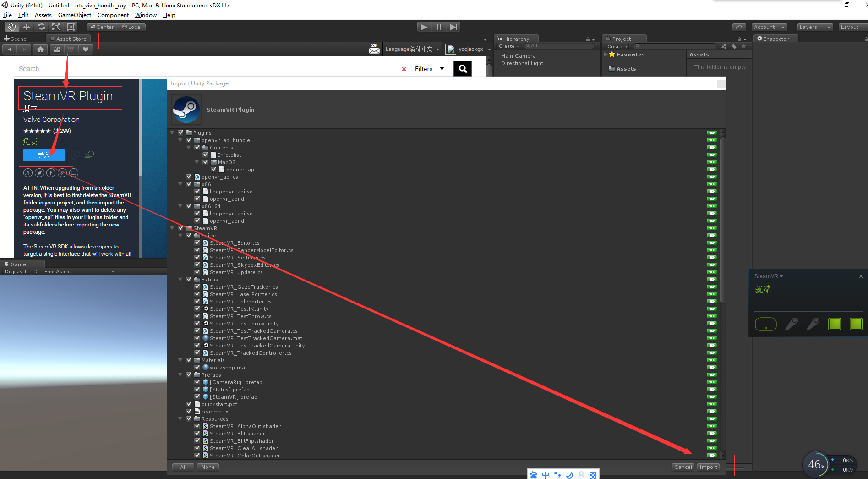Click the first SteamVR controller status icon
Screen dimensions: 868x479
pos(792,324)
